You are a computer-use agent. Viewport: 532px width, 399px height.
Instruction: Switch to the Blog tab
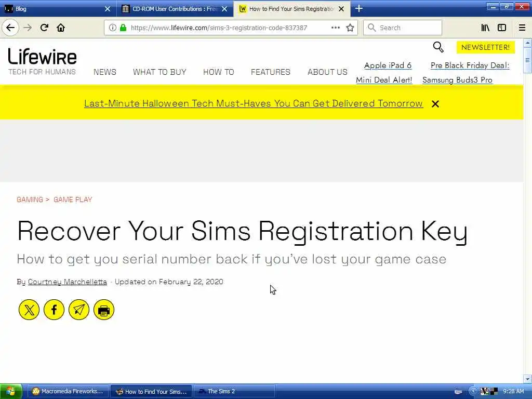pos(58,9)
